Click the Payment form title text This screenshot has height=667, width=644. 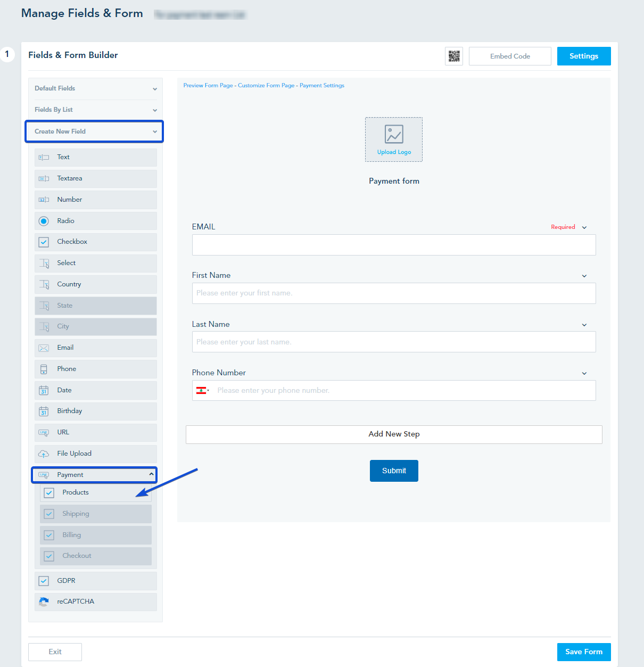point(394,181)
